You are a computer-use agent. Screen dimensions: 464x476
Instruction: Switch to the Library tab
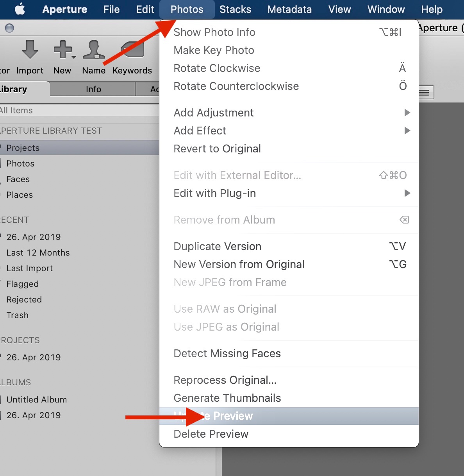[x=25, y=89]
